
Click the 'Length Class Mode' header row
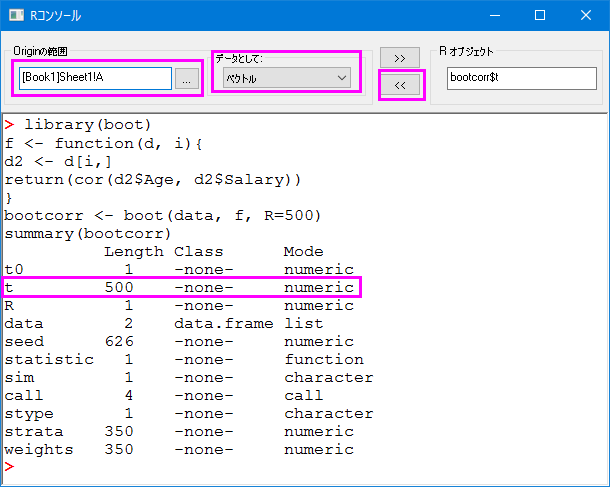pyautogui.click(x=214, y=252)
